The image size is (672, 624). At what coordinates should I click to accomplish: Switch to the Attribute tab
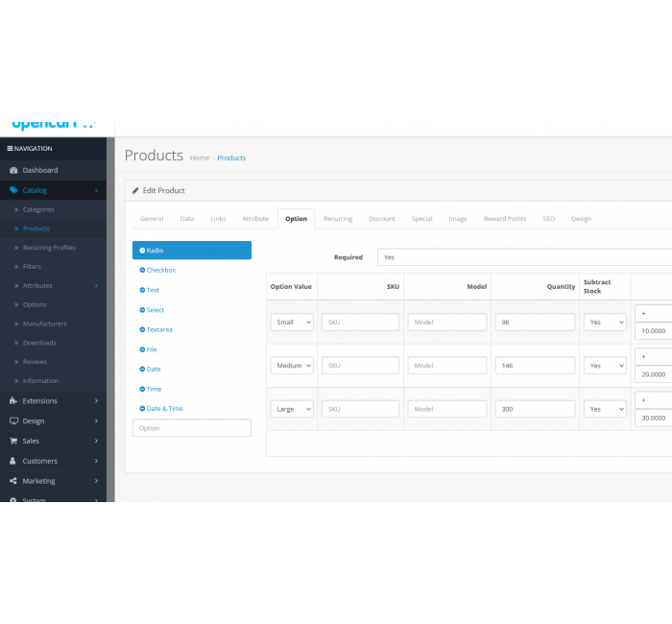tap(255, 219)
